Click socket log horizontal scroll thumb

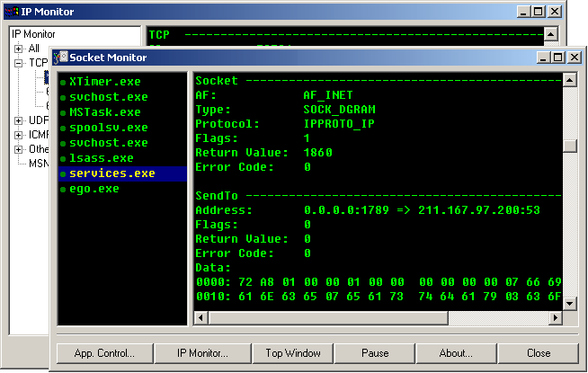328,318
